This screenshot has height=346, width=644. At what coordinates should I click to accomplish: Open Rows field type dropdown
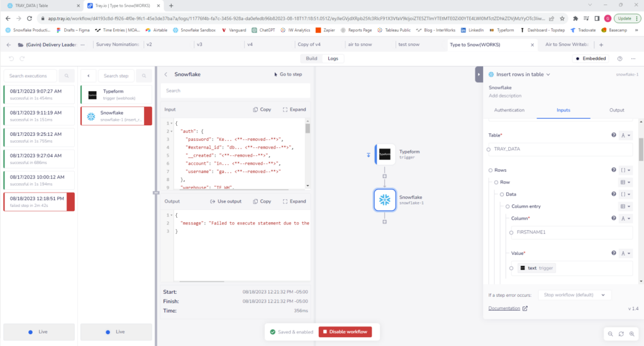pyautogui.click(x=626, y=170)
